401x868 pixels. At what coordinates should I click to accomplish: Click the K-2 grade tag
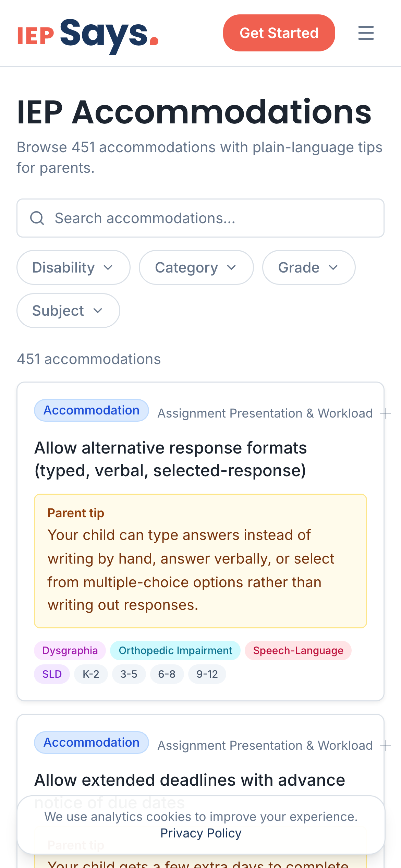[x=90, y=674]
